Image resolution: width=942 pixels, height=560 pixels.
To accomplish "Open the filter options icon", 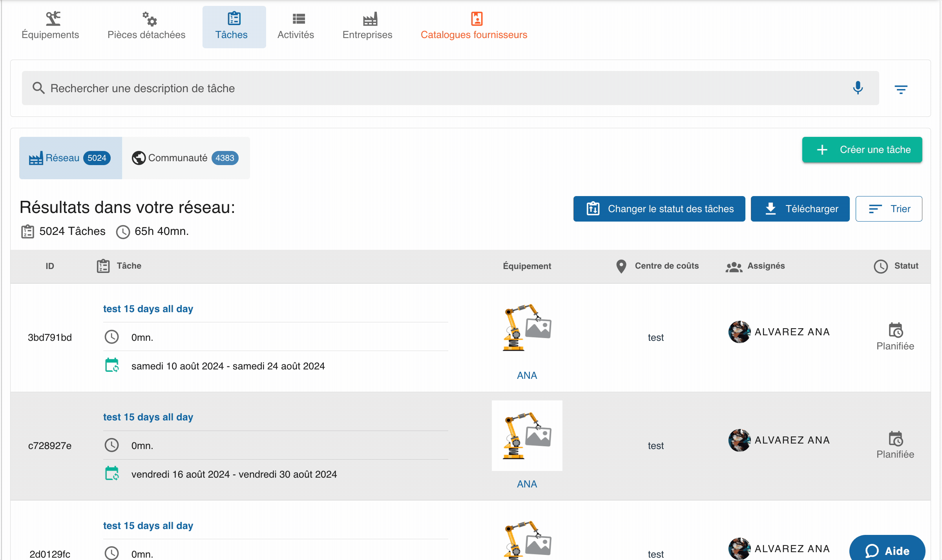I will 901,89.
